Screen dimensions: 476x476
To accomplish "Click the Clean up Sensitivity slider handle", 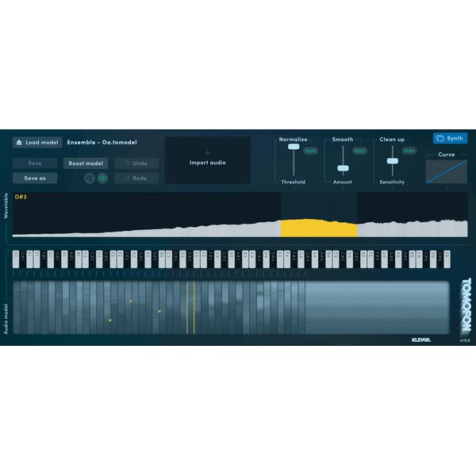I will [393, 161].
